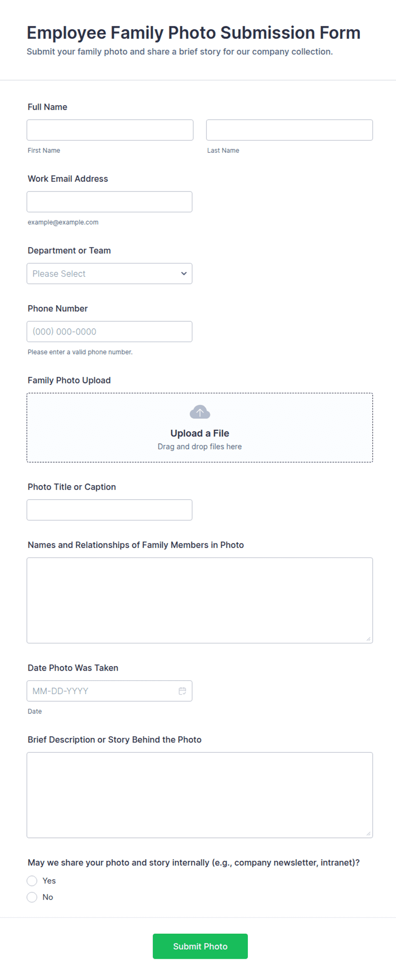Focus the First Name field

[x=110, y=130]
